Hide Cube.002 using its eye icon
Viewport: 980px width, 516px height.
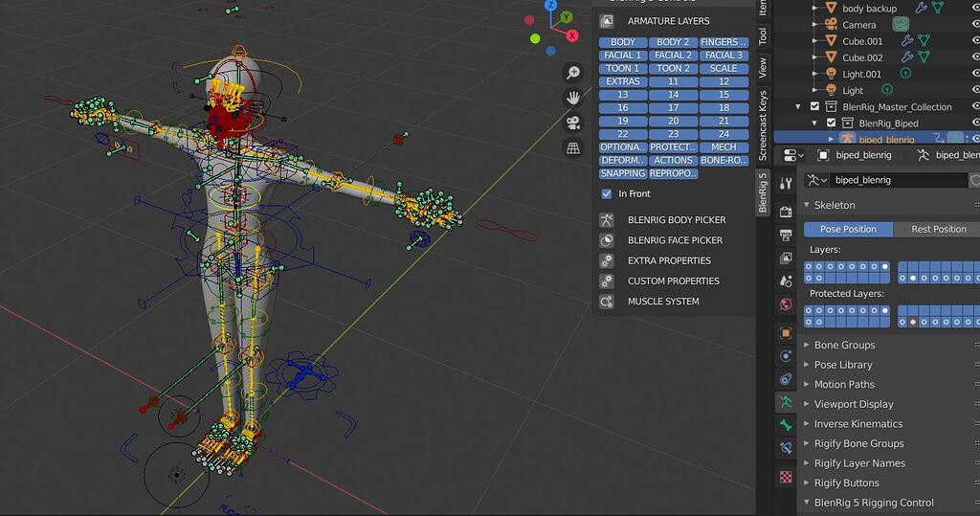975,56
